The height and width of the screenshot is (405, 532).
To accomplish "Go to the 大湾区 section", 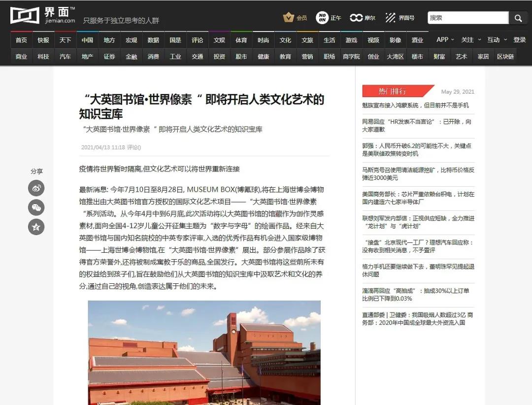I will click(395, 56).
